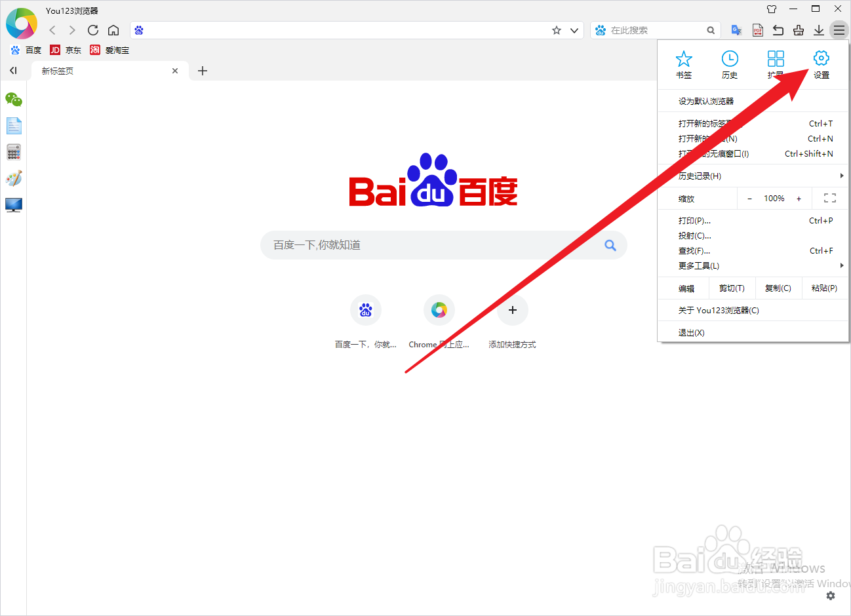Click the hamburger main menu button
851x616 pixels.
(839, 30)
